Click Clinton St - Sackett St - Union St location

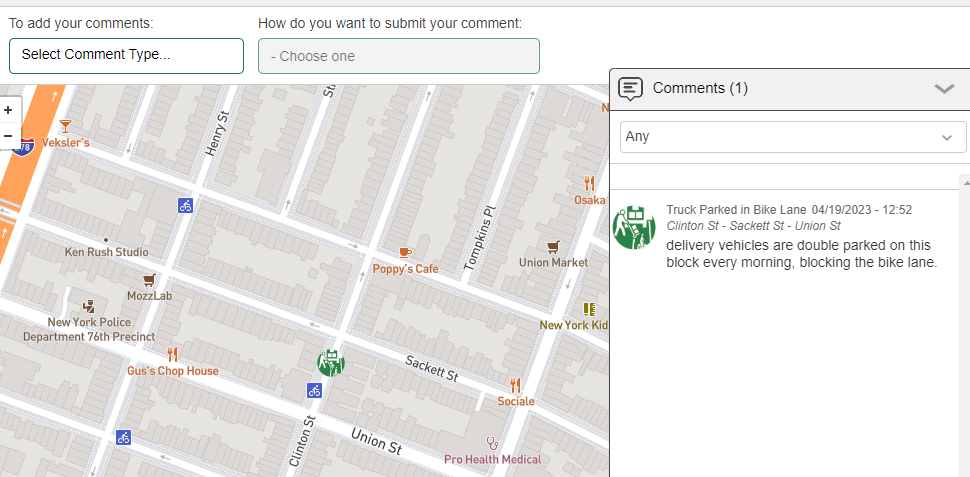coord(753,226)
